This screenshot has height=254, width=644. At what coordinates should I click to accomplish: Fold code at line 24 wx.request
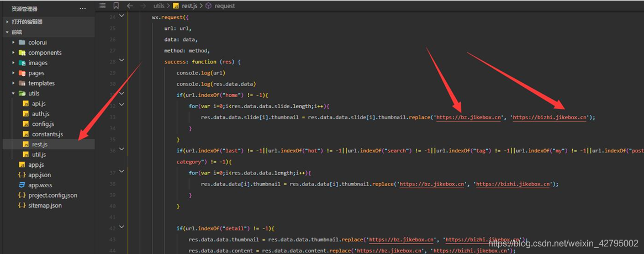click(x=121, y=15)
